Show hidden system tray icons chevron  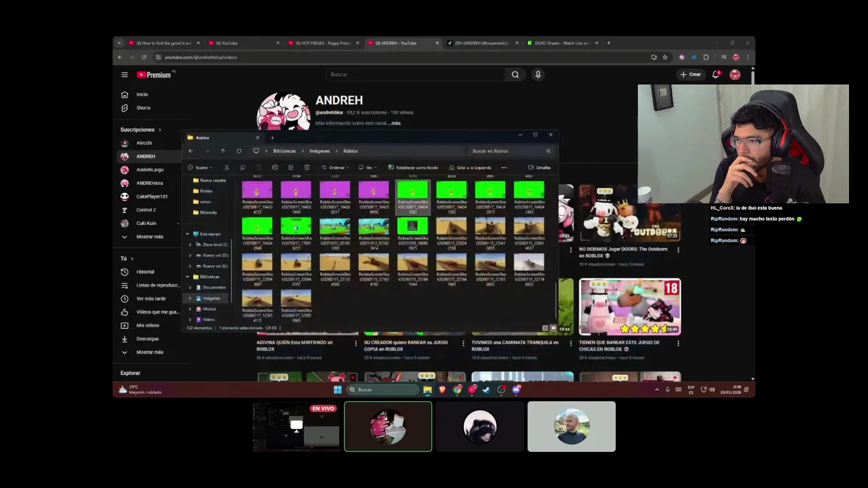[656, 390]
